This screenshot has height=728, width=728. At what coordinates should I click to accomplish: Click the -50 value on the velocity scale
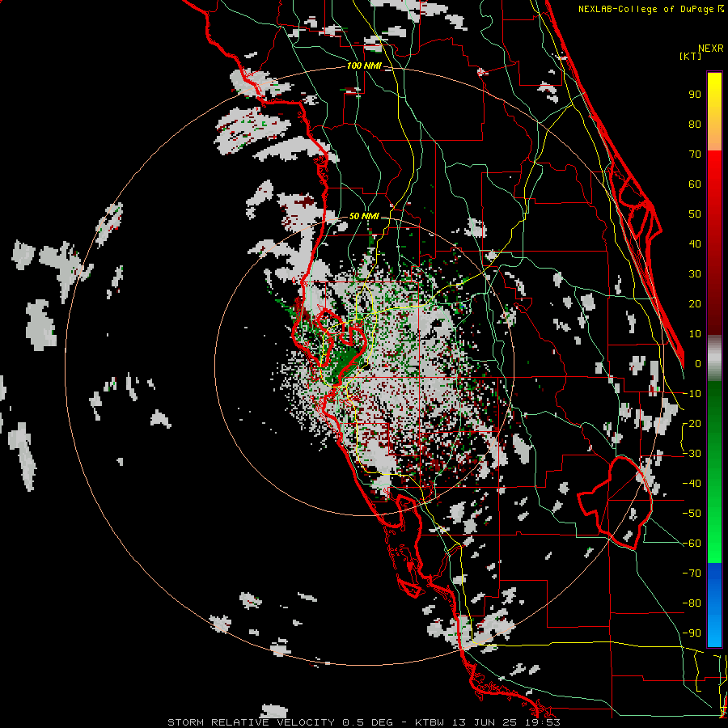click(692, 514)
